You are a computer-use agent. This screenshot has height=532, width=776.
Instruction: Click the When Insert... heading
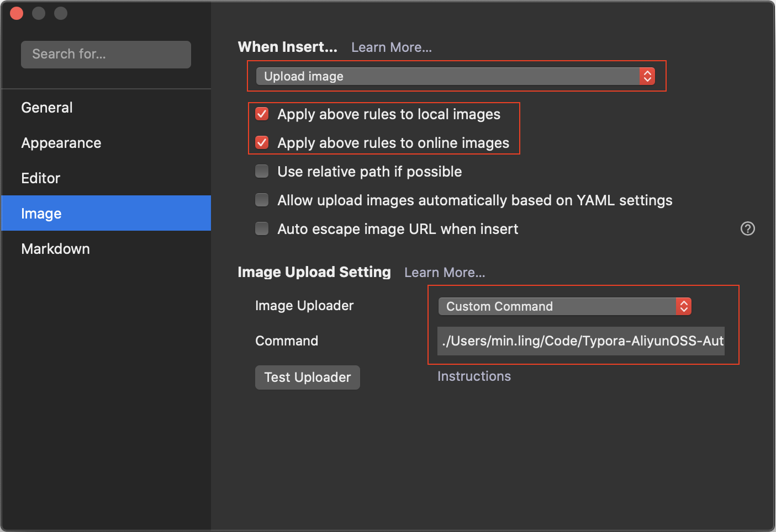click(288, 47)
